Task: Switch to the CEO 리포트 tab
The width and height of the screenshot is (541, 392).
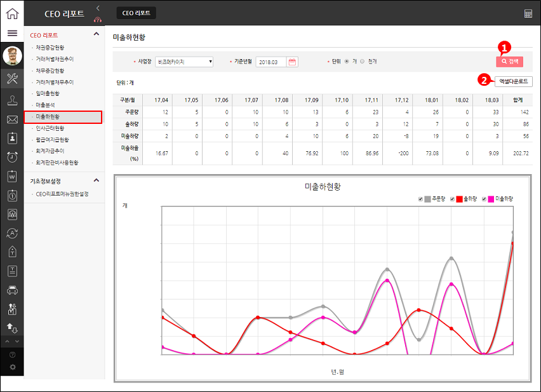Action: pos(137,13)
